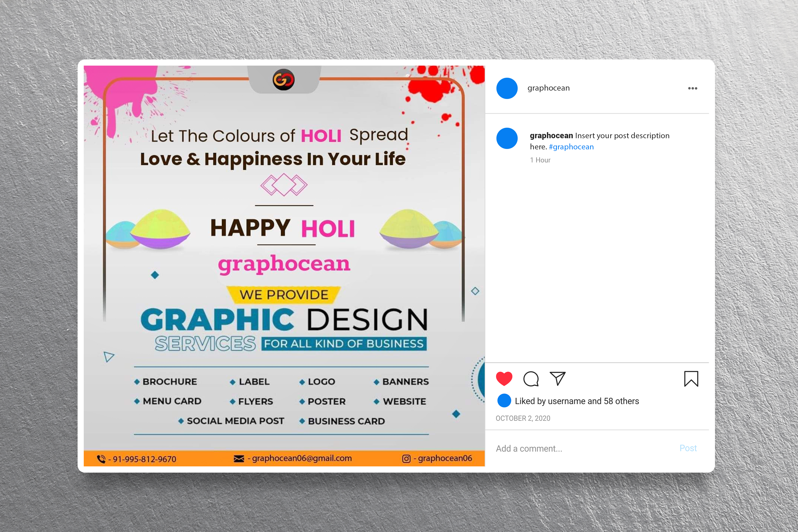Click the LOGO service item
798x532 pixels.
317,382
